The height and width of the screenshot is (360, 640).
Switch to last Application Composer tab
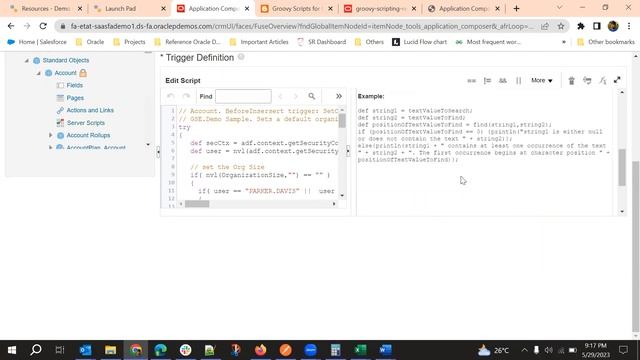(464, 8)
